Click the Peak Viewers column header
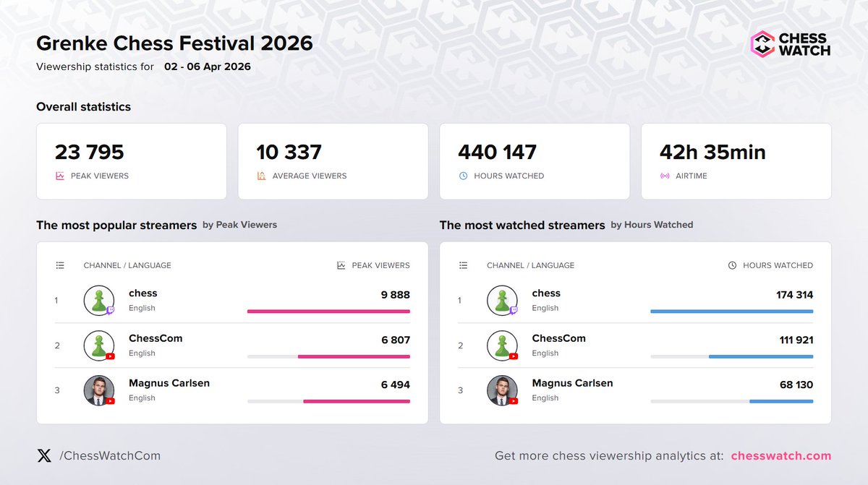Viewport: 868px width, 485px height. point(380,265)
